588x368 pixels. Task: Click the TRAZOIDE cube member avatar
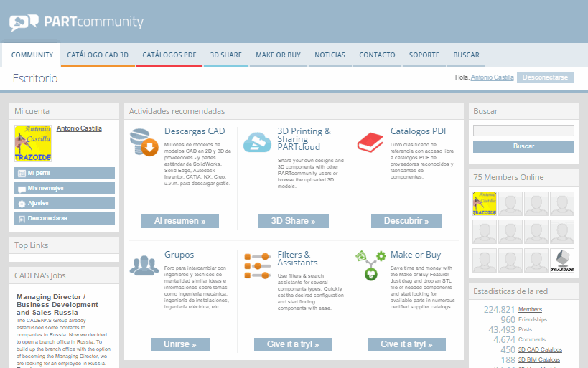(562, 260)
